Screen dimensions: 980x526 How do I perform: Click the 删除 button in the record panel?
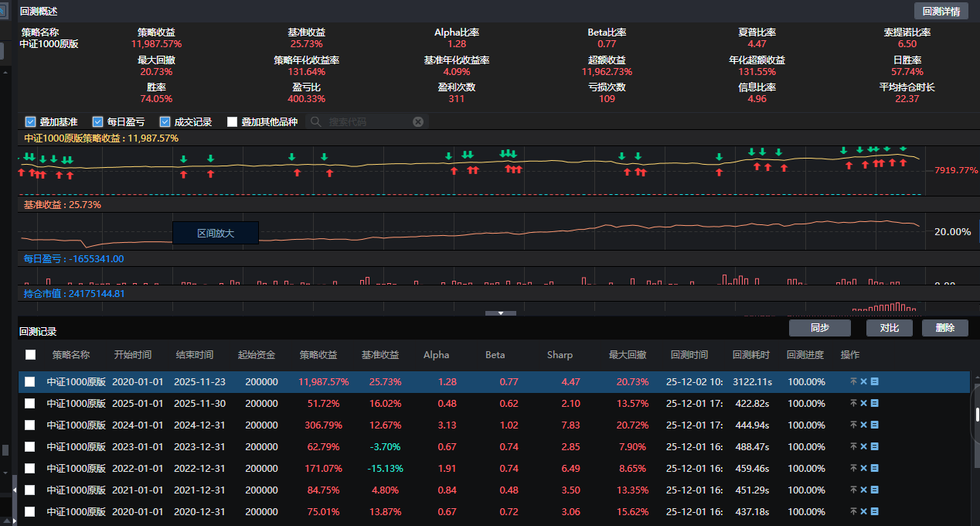click(944, 328)
